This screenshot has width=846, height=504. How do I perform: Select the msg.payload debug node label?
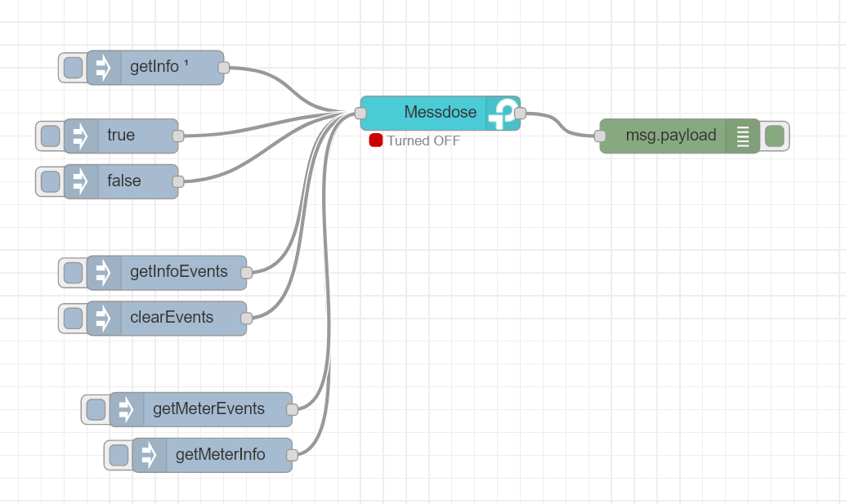click(670, 136)
